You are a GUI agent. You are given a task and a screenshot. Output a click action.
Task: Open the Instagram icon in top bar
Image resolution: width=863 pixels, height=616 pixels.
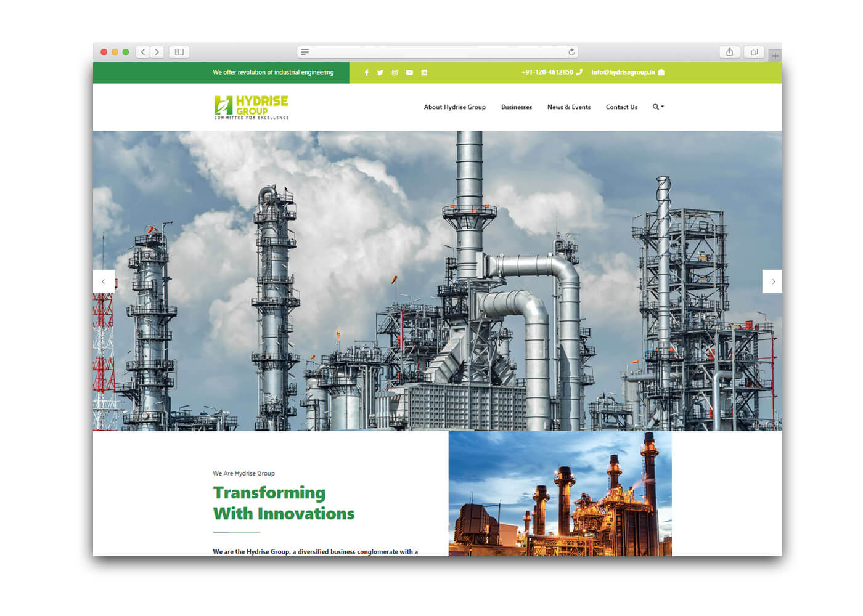pos(395,73)
